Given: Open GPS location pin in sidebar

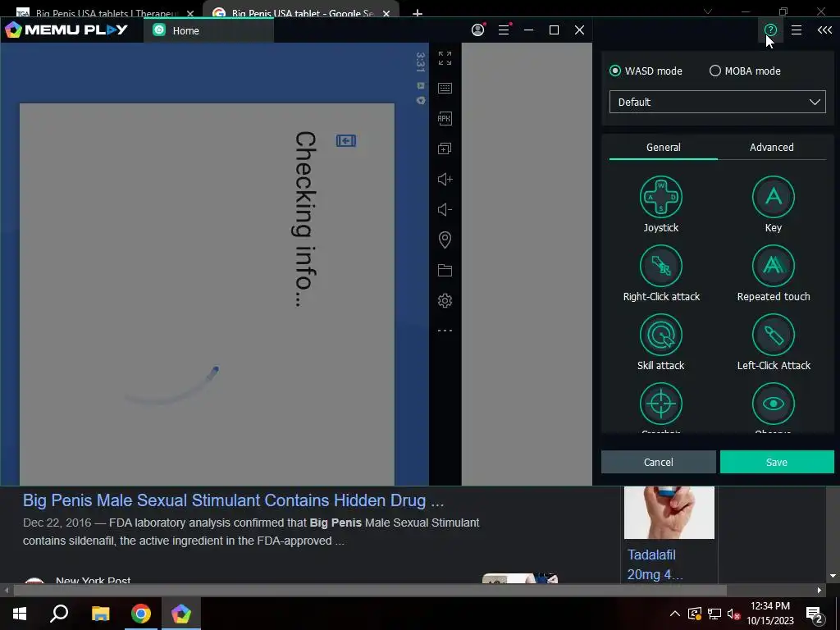Looking at the screenshot, I should point(445,240).
